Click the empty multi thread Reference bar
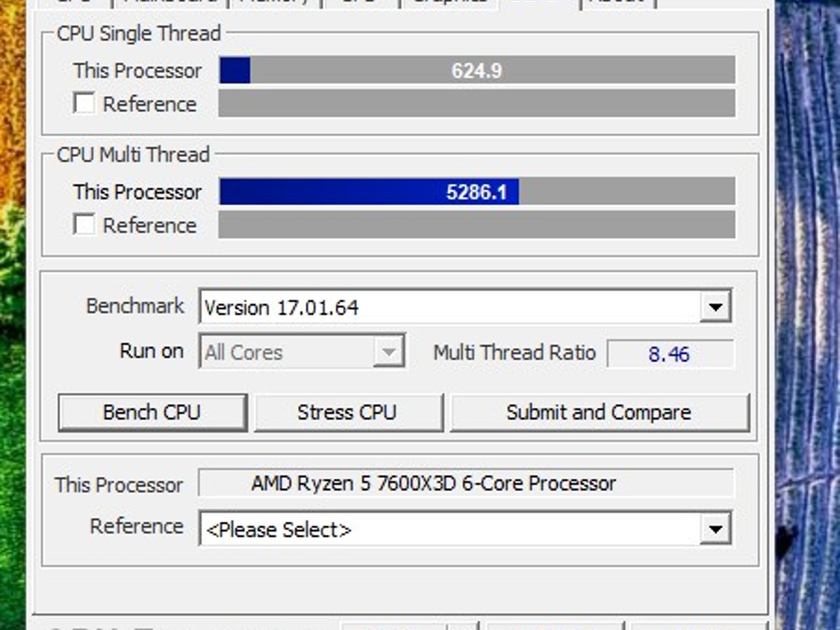This screenshot has height=630, width=840. 477,224
